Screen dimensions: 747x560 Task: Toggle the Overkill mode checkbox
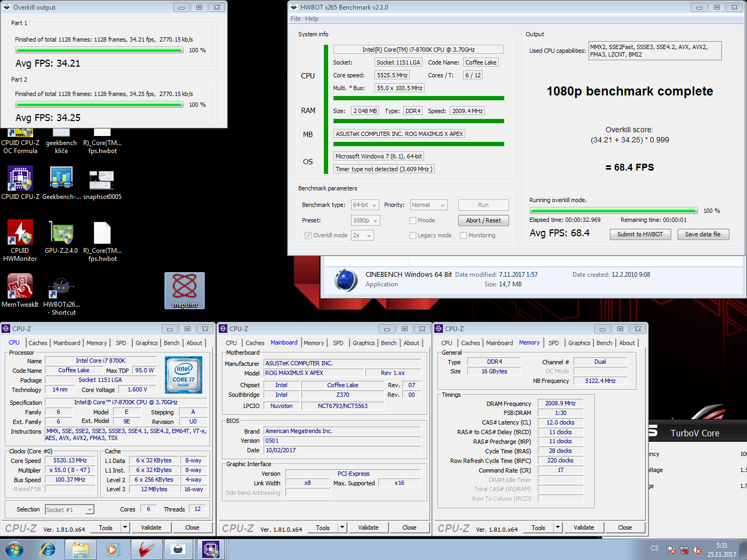click(x=308, y=235)
